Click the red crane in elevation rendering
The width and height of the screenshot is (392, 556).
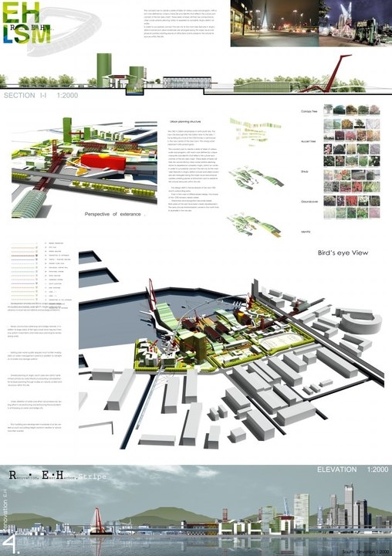point(97,520)
